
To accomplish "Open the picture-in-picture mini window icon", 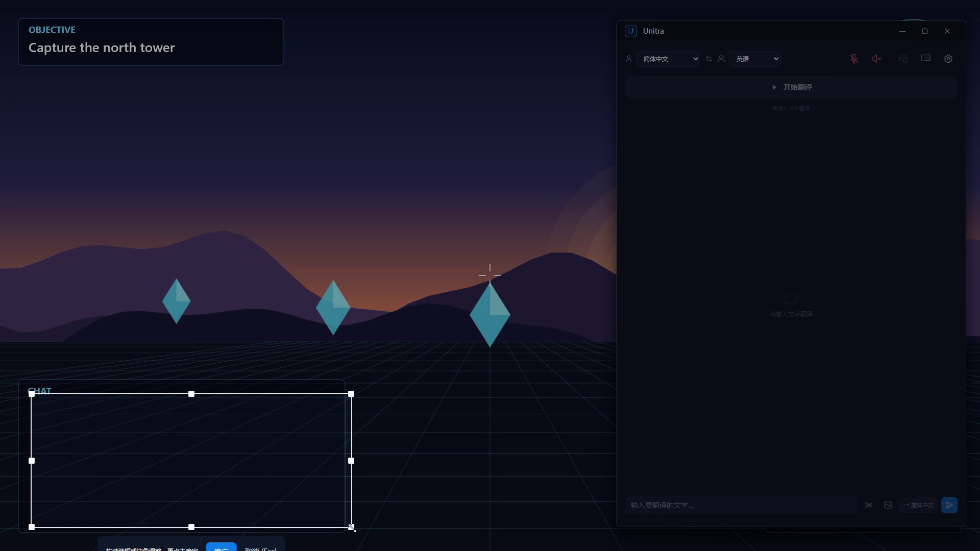I will [925, 59].
